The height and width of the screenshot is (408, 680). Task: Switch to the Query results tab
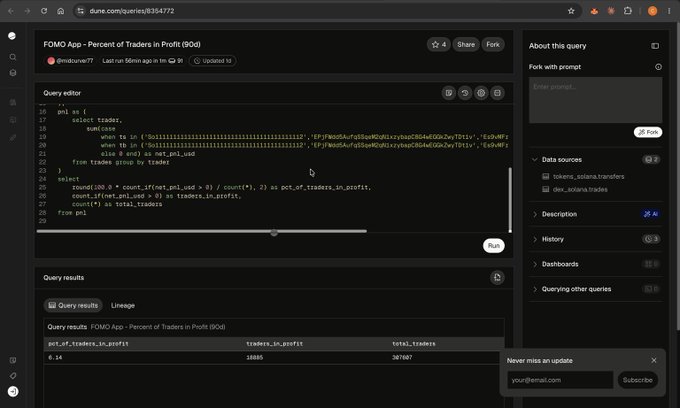(73, 305)
